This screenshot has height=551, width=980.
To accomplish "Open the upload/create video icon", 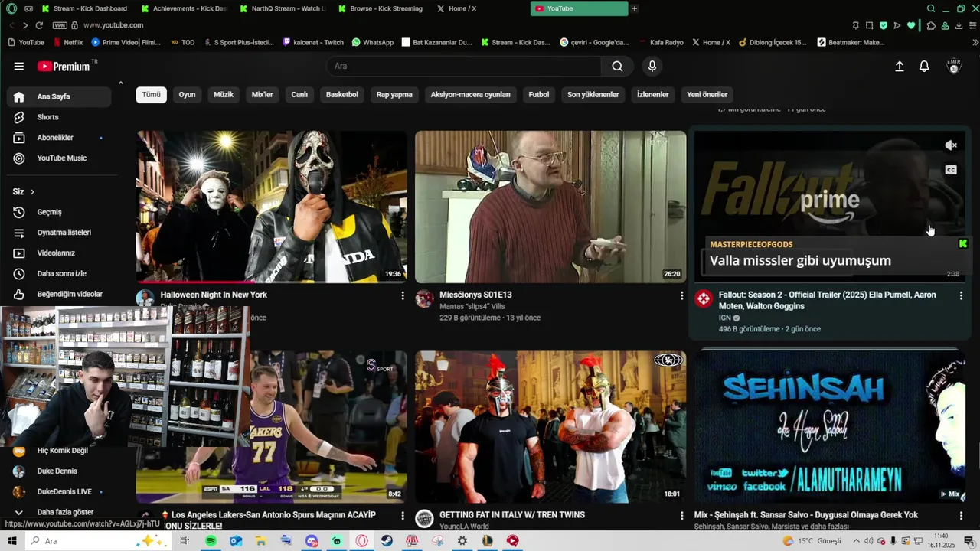I will pos(900,67).
